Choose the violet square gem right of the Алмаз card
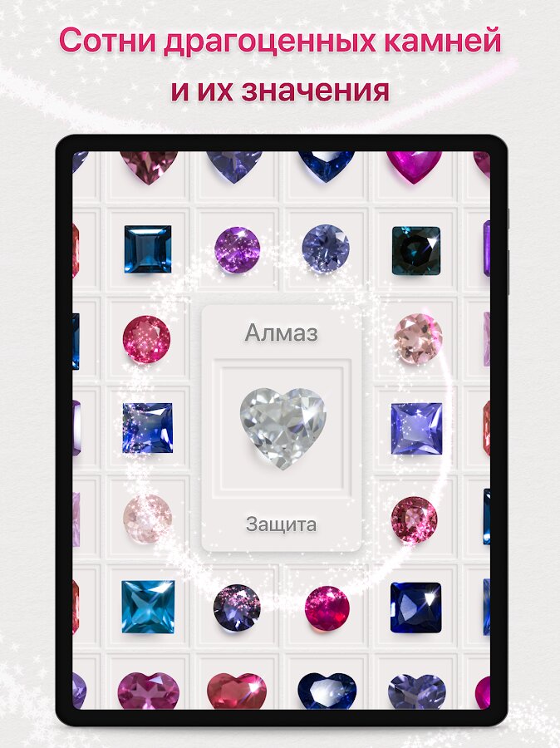 coord(416,428)
